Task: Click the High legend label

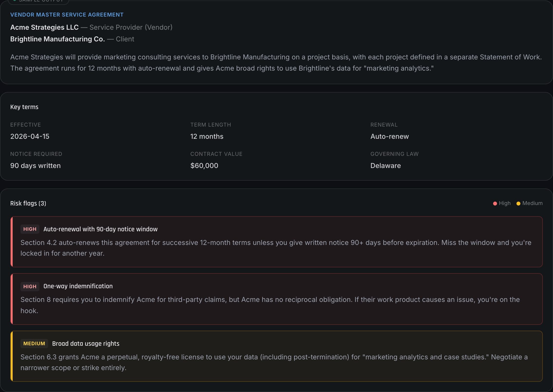Action: click(x=505, y=203)
